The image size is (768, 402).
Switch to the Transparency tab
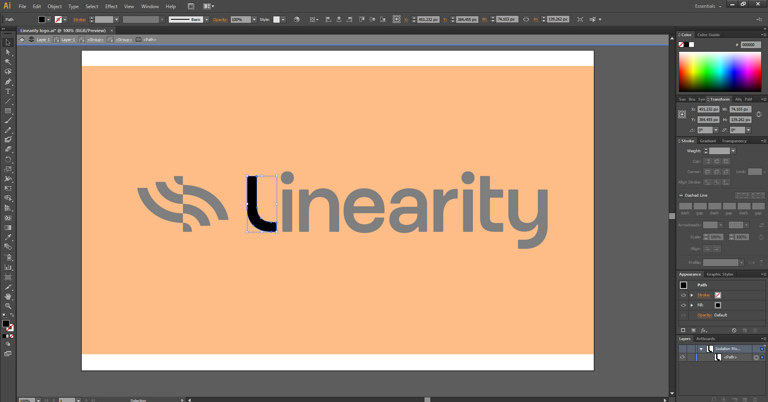click(x=734, y=141)
